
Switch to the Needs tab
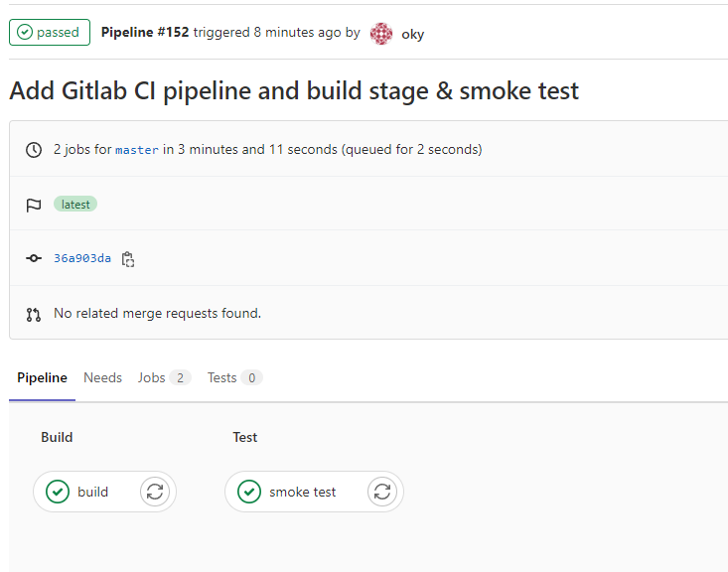102,377
